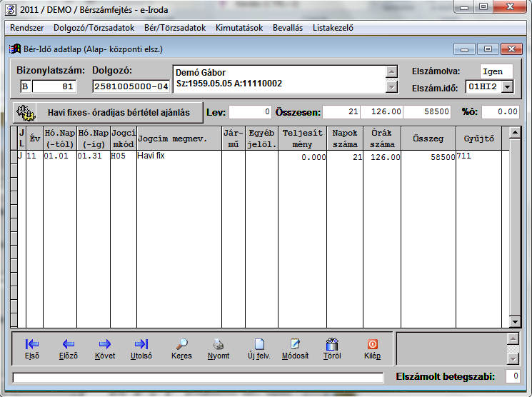Image resolution: width=532 pixels, height=397 pixels.
Task: Print using the Nyomt printer icon
Action: point(219,348)
